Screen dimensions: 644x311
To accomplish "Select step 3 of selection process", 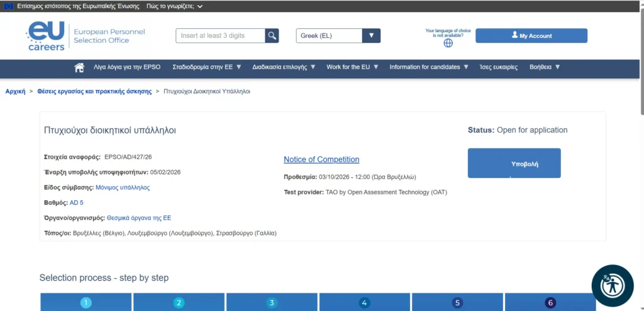I will point(272,303).
